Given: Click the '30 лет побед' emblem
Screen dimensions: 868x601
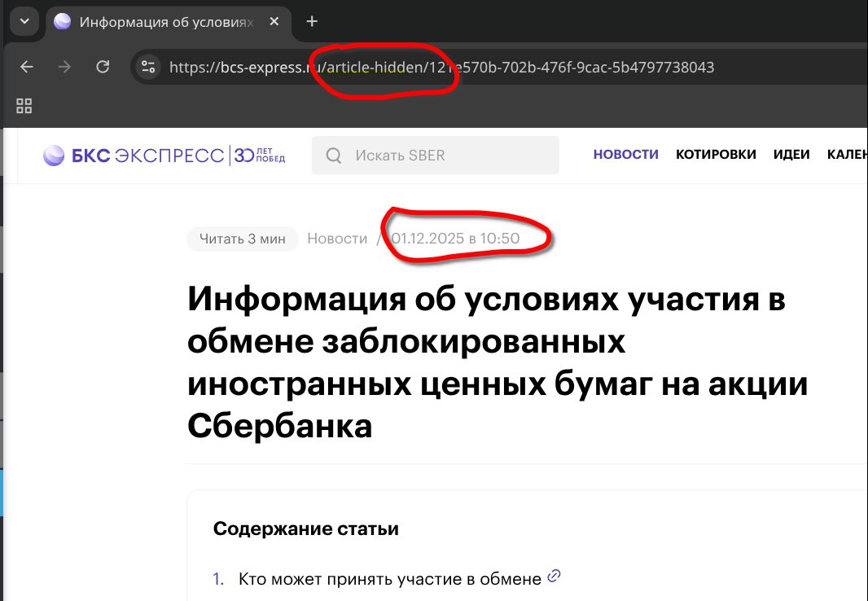Looking at the screenshot, I should pyautogui.click(x=260, y=155).
